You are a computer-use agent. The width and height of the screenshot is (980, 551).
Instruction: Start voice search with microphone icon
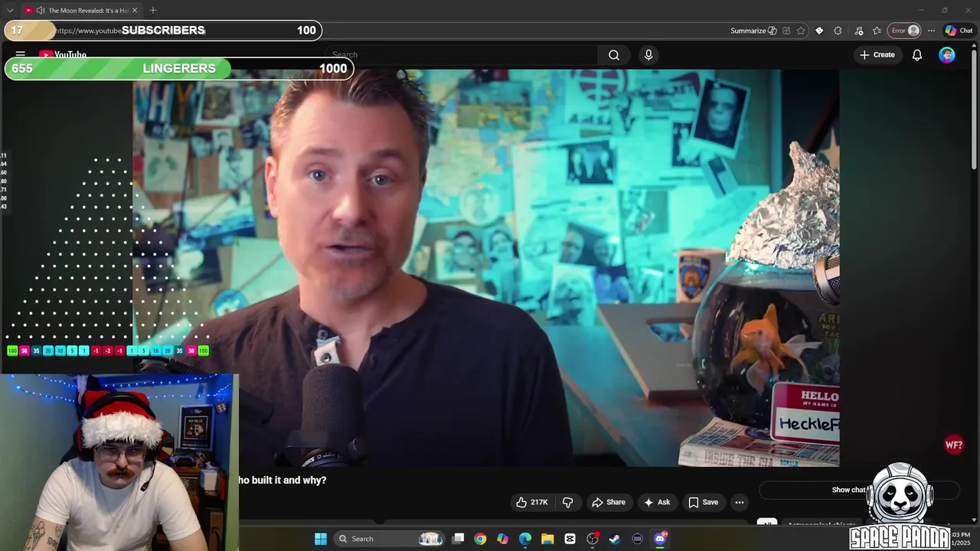click(x=648, y=55)
